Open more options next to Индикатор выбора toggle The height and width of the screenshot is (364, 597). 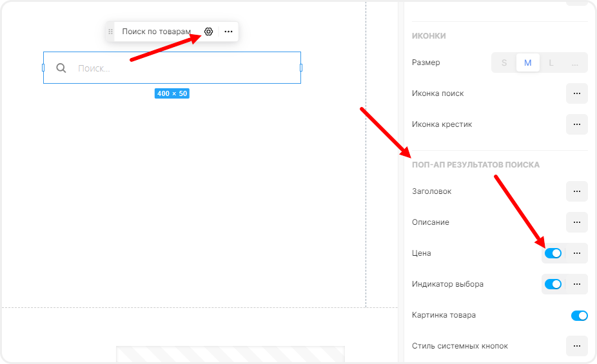tap(576, 284)
